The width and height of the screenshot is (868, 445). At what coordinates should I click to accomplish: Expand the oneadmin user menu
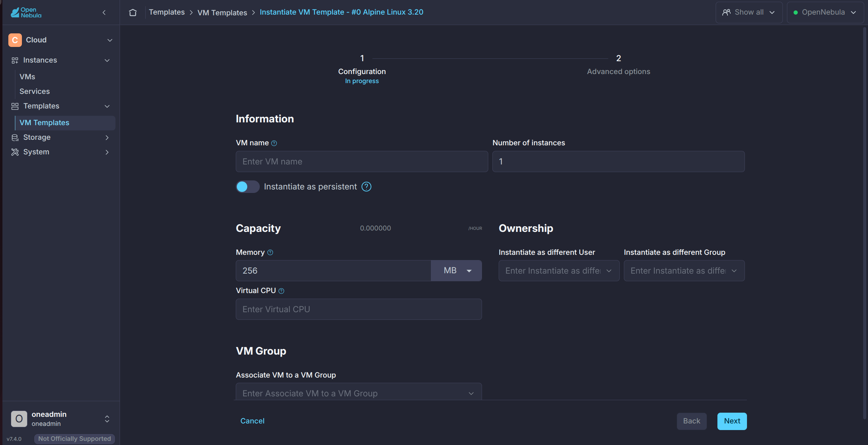[107, 419]
